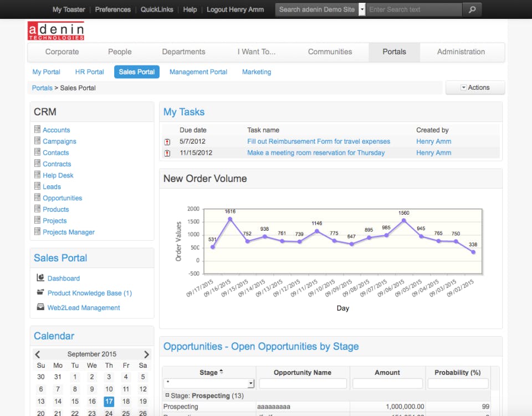
Task: Open the Actions dropdown
Action: tap(475, 88)
